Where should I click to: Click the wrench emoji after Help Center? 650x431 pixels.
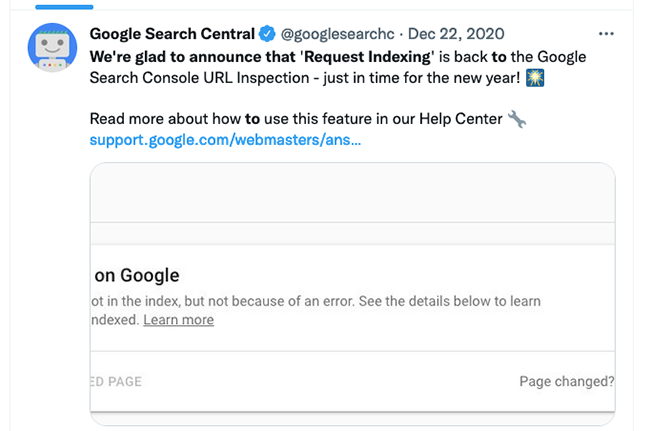pos(517,119)
